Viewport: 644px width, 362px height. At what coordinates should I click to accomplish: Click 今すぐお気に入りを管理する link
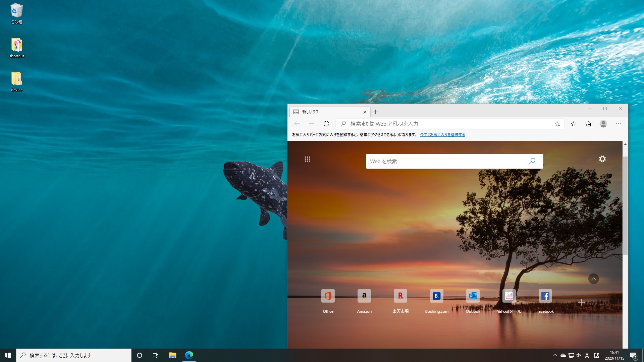442,135
